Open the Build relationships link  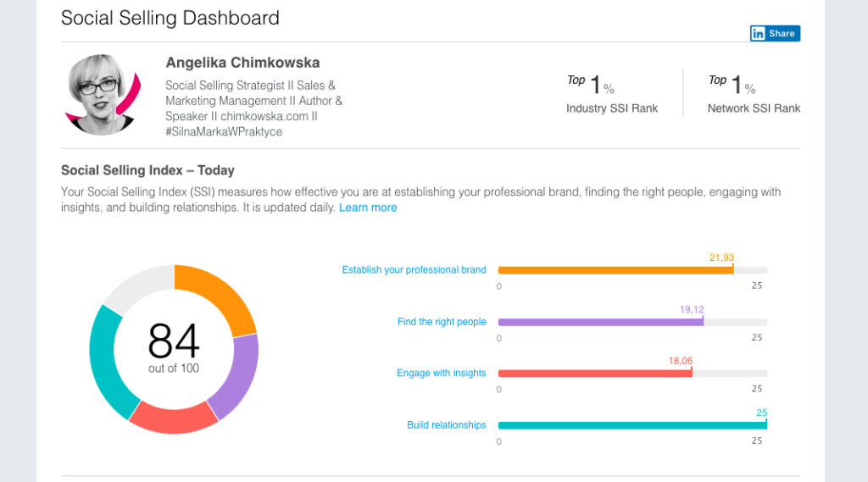coord(446,425)
